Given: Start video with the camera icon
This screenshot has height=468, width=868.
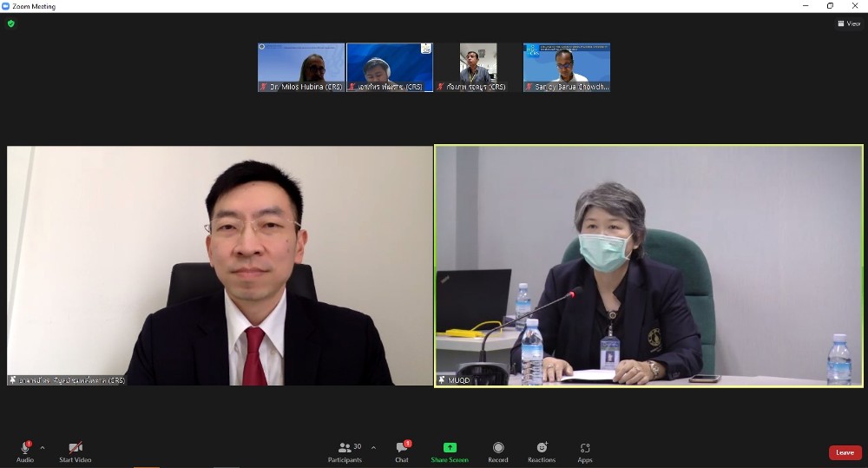Looking at the screenshot, I should point(75,448).
